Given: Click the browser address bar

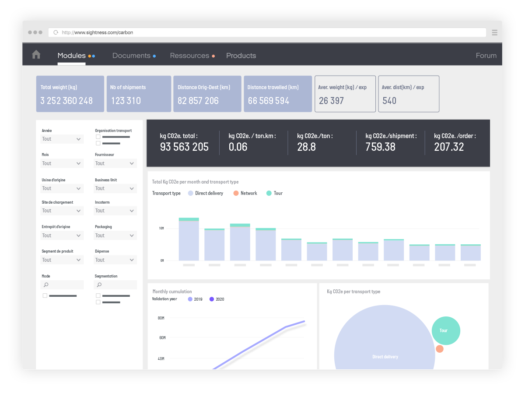Looking at the screenshot, I should (271, 32).
